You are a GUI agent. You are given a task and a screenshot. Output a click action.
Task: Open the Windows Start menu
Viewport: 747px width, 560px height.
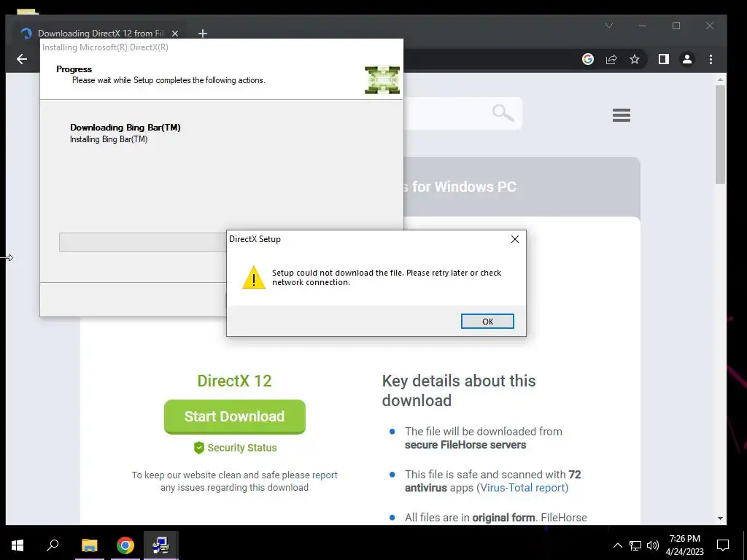(x=18, y=545)
